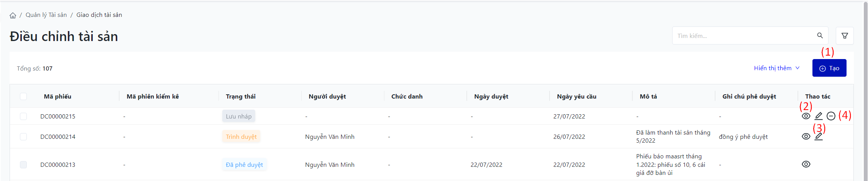The width and height of the screenshot is (868, 181).
Task: Select checkbox for row DC00000213
Action: [23, 165]
